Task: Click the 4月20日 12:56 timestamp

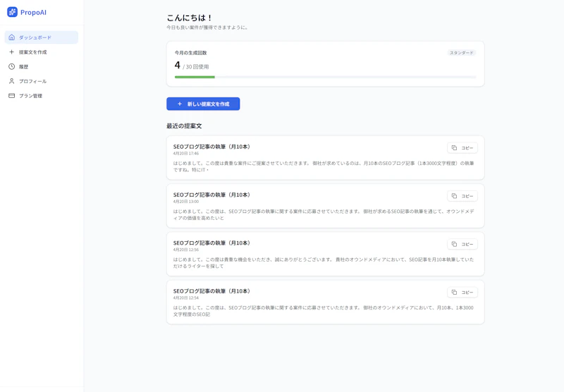Action: click(186, 250)
